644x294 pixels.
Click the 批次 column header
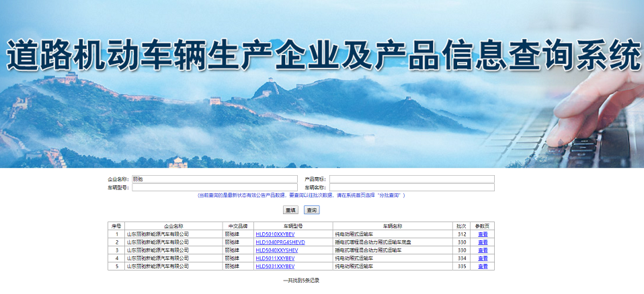(462, 226)
